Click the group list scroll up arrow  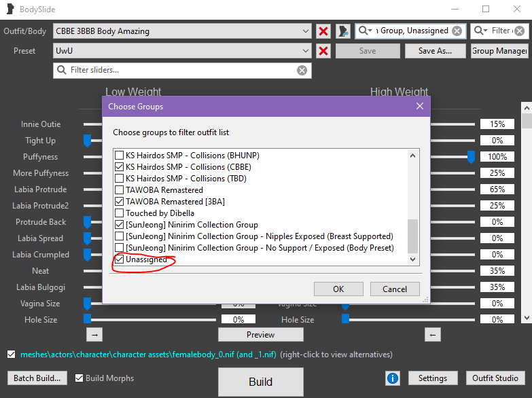412,156
